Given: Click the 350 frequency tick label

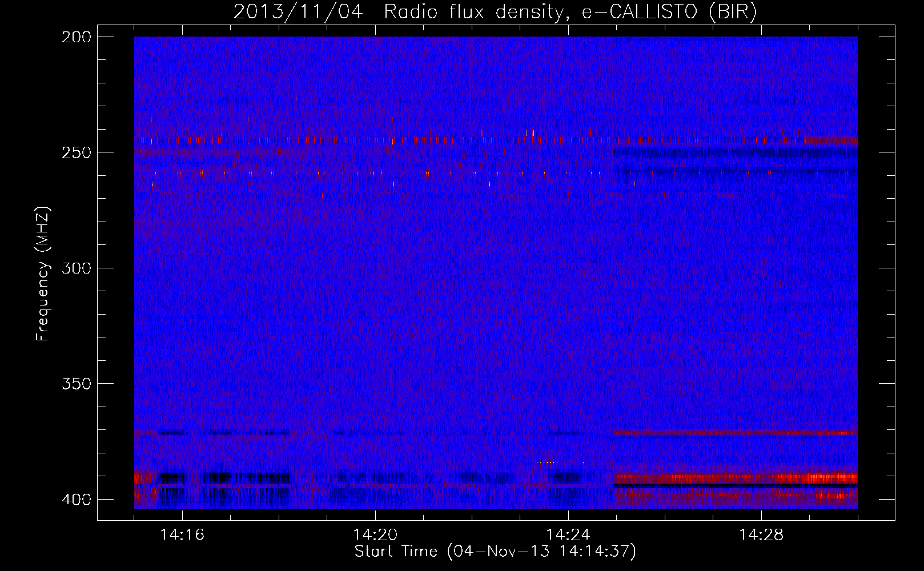Looking at the screenshot, I should pyautogui.click(x=76, y=384).
